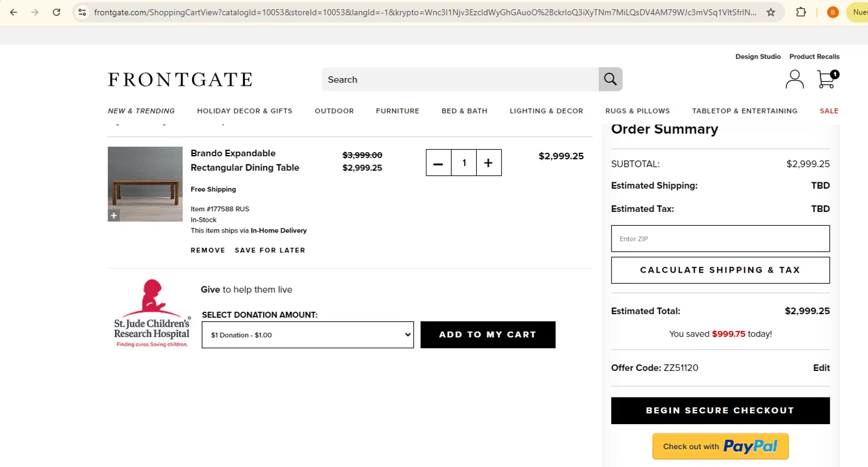Click the quantity field showing 1
The height and width of the screenshot is (467, 868).
click(464, 163)
